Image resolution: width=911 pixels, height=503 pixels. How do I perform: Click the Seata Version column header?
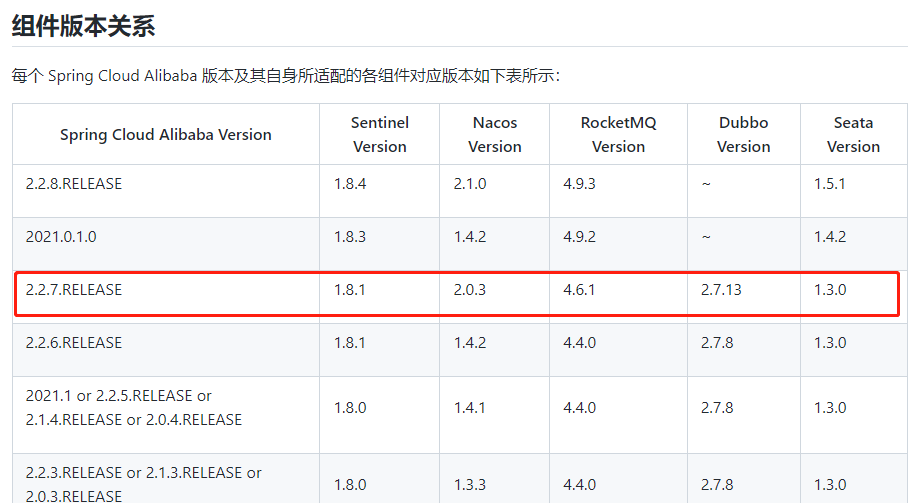(853, 134)
